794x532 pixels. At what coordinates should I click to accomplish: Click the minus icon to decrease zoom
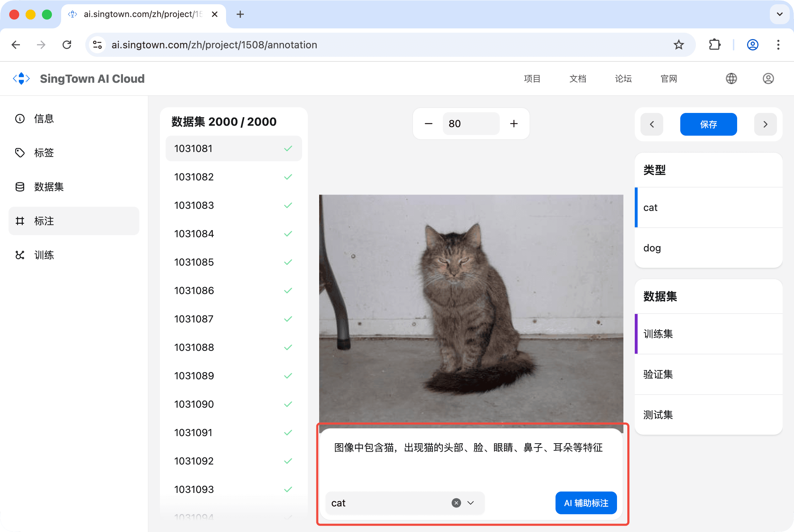428,124
